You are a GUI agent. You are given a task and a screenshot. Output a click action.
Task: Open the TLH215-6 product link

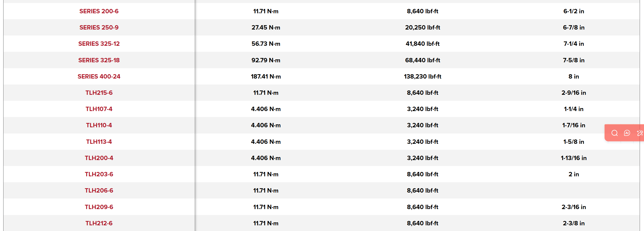tap(99, 93)
